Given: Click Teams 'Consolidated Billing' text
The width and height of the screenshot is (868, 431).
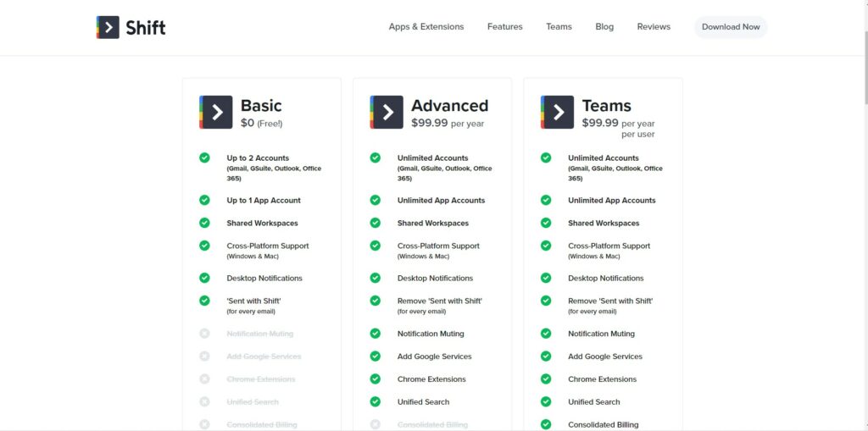Looking at the screenshot, I should (x=604, y=424).
